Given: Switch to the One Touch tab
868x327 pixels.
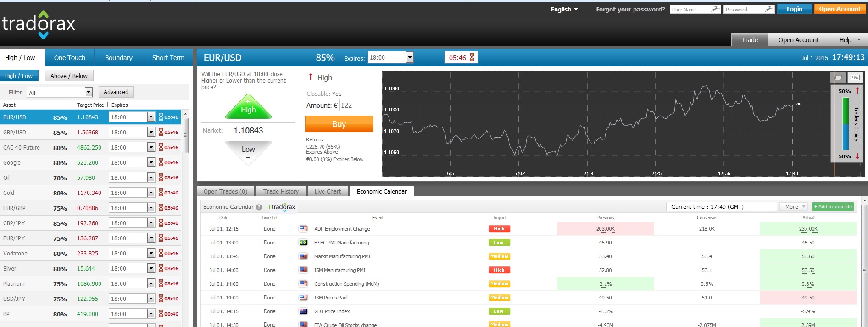Looking at the screenshot, I should [70, 58].
